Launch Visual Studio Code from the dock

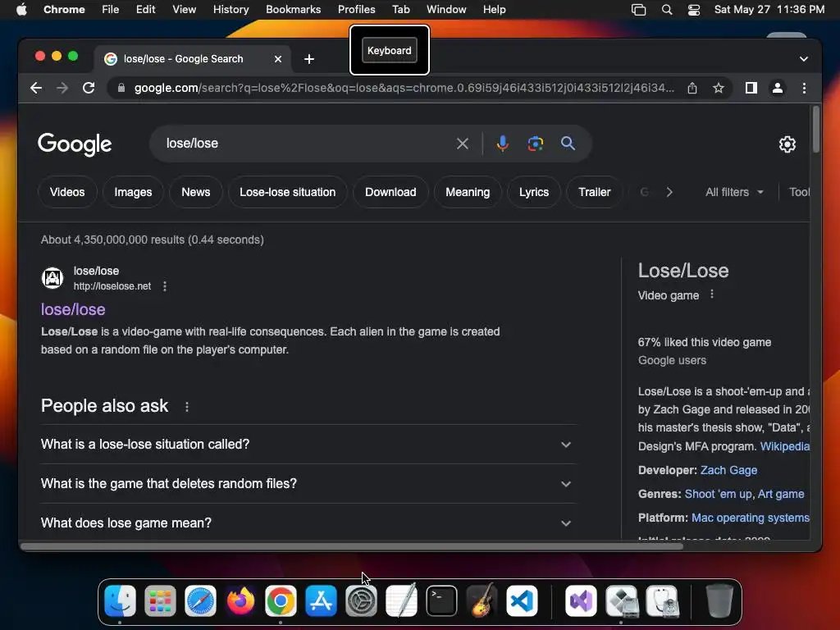(x=522, y=601)
